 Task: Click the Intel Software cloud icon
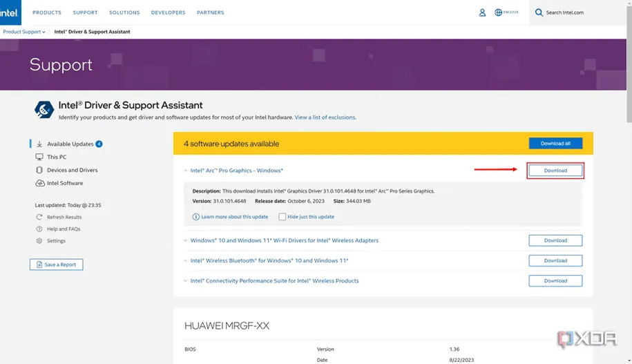pyautogui.click(x=39, y=183)
